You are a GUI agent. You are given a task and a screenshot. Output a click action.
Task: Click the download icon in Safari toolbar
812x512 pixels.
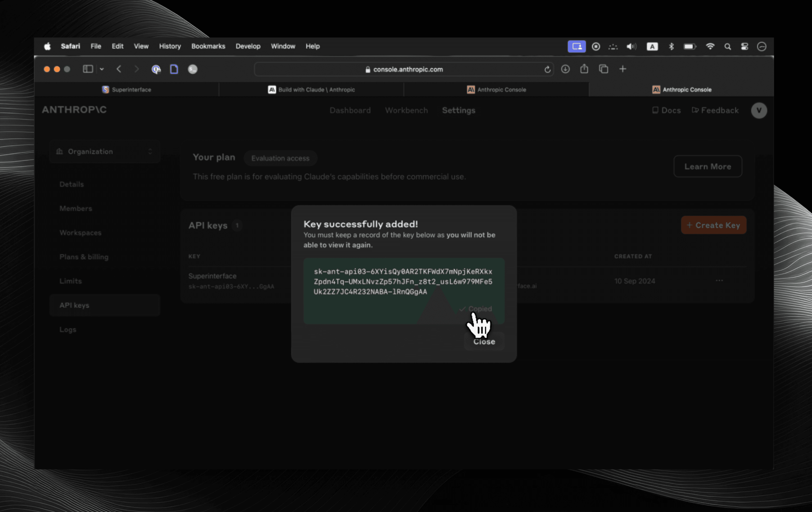[x=564, y=69]
